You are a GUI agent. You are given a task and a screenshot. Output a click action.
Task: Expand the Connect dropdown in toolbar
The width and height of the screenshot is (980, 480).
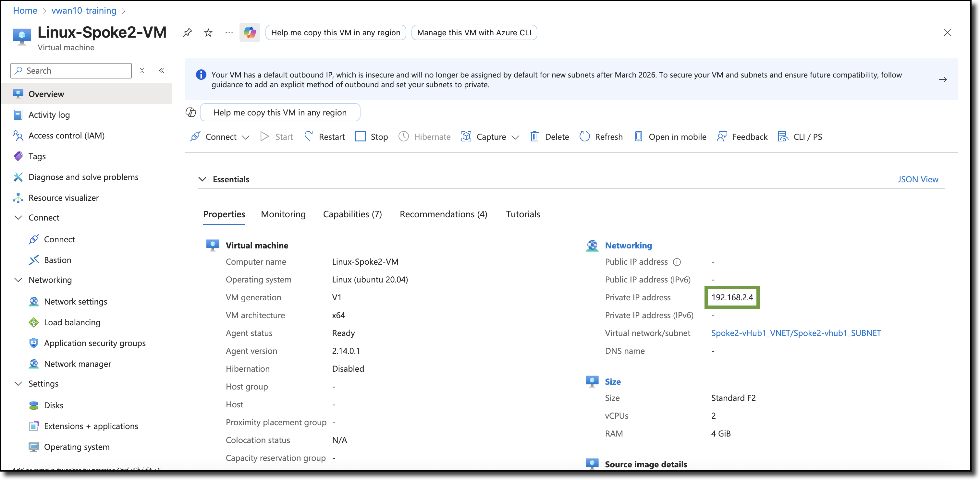[246, 137]
